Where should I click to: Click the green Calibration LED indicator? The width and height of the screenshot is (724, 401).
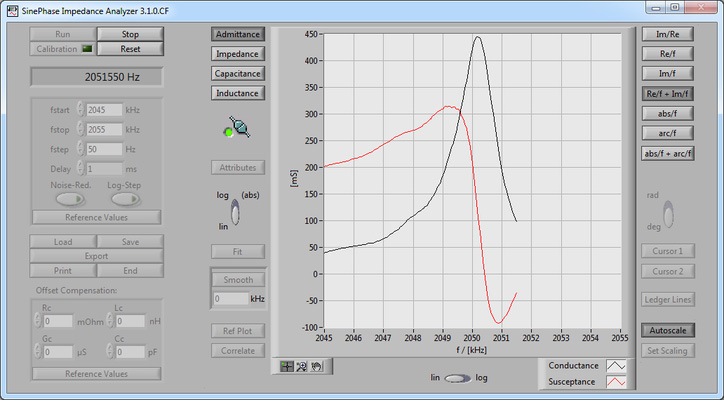point(86,48)
